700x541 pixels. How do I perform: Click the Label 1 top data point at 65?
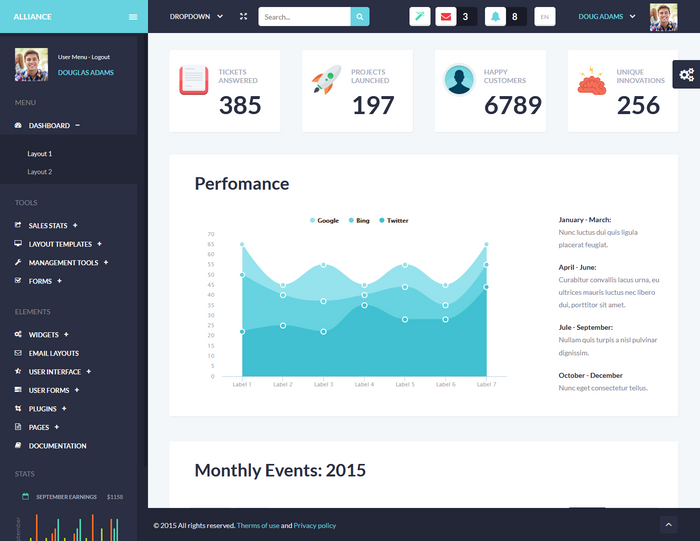point(242,244)
